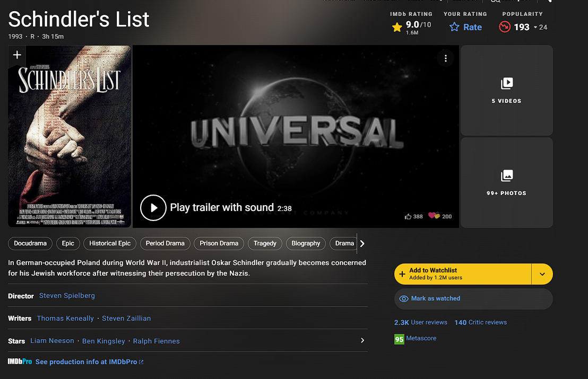Open Ralph Fiennes's page
The height and width of the screenshot is (379, 588).
[157, 341]
